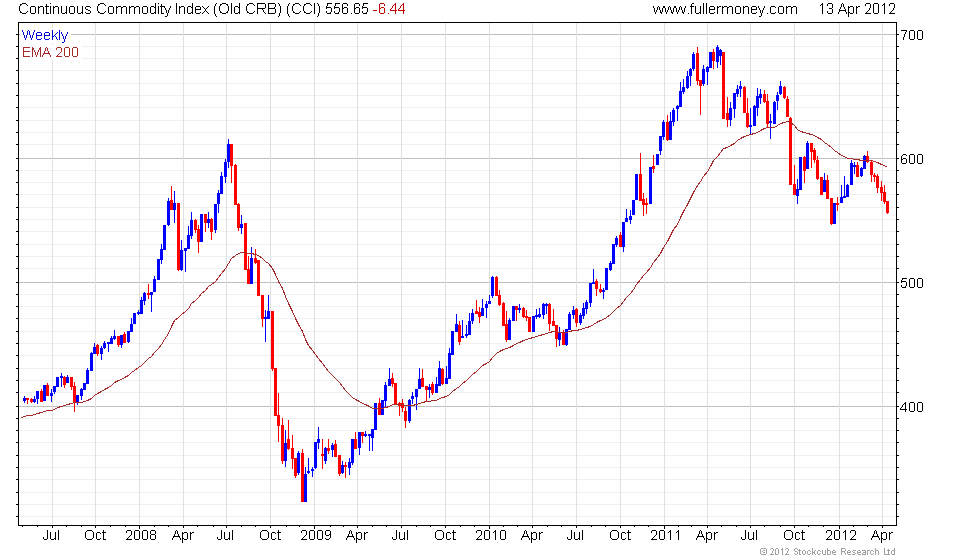Viewport: 980px width, 560px height.
Task: Click the '2012' x-axis label
Action: (841, 536)
